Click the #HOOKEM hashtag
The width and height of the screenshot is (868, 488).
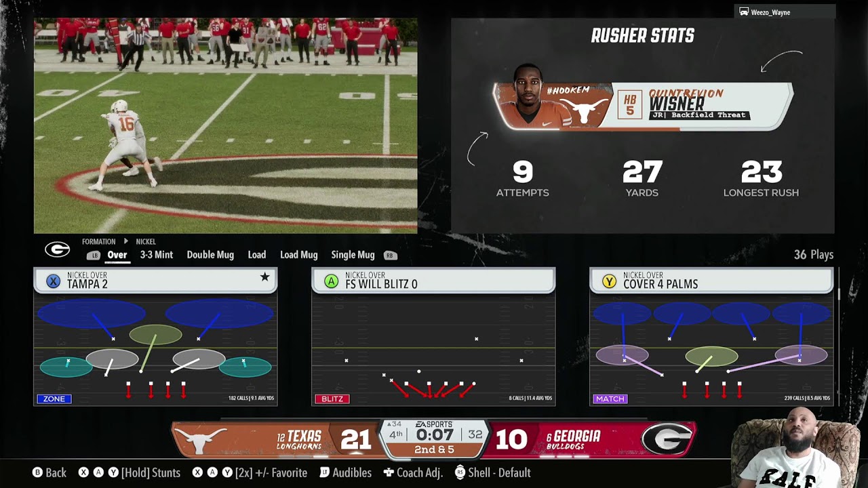pos(568,90)
